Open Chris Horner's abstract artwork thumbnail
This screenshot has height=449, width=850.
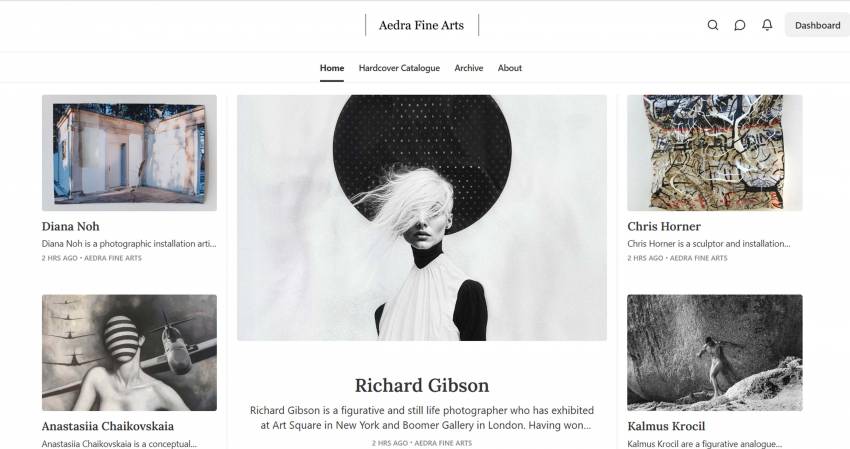point(714,153)
